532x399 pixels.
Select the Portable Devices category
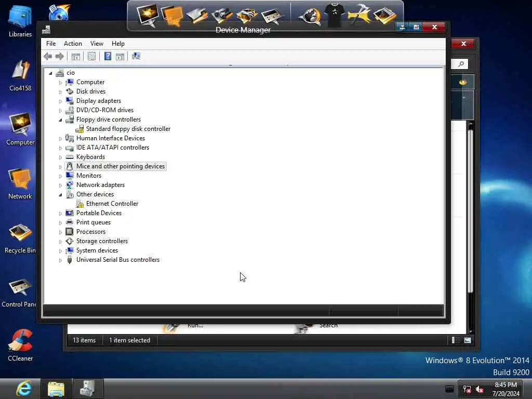tap(99, 213)
